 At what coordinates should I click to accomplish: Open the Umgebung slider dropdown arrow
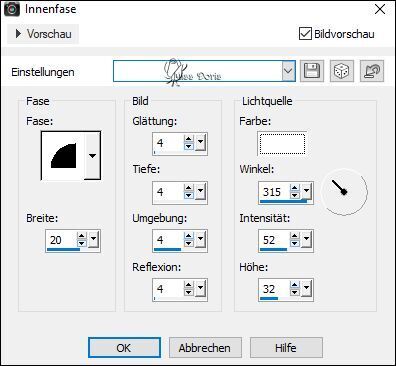pyautogui.click(x=200, y=239)
